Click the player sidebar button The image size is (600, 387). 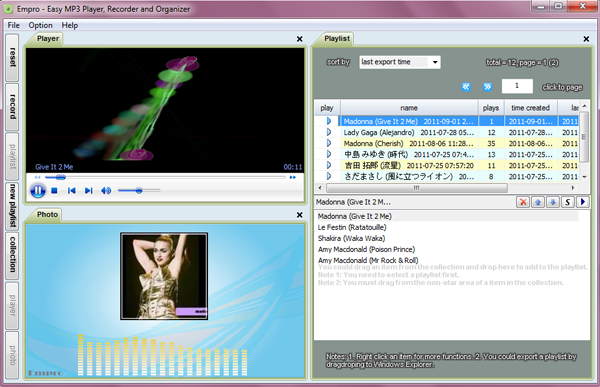coord(12,305)
